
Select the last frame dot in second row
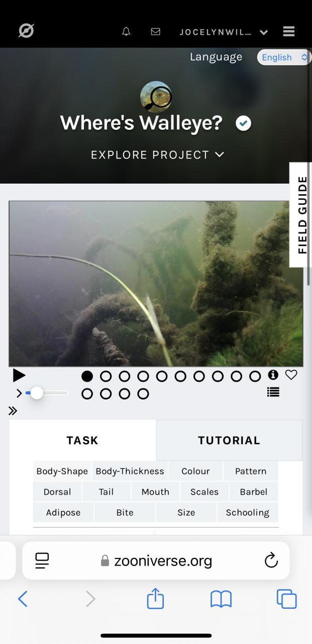coord(143,394)
